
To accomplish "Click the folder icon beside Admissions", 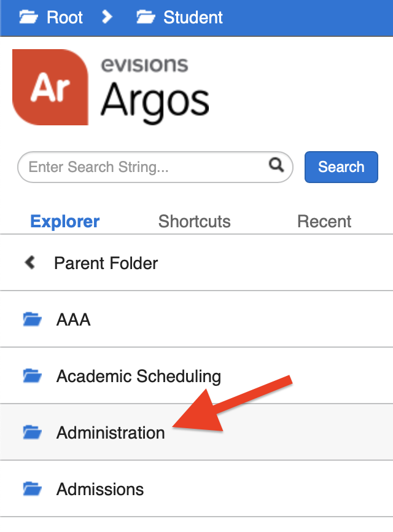I will click(32, 488).
